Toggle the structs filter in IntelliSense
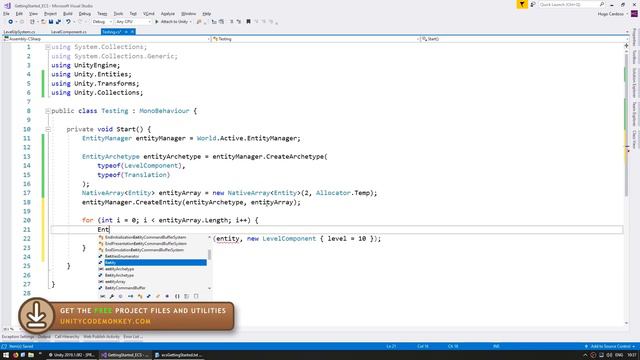Screen dimensions: 640x360 pos(149,296)
